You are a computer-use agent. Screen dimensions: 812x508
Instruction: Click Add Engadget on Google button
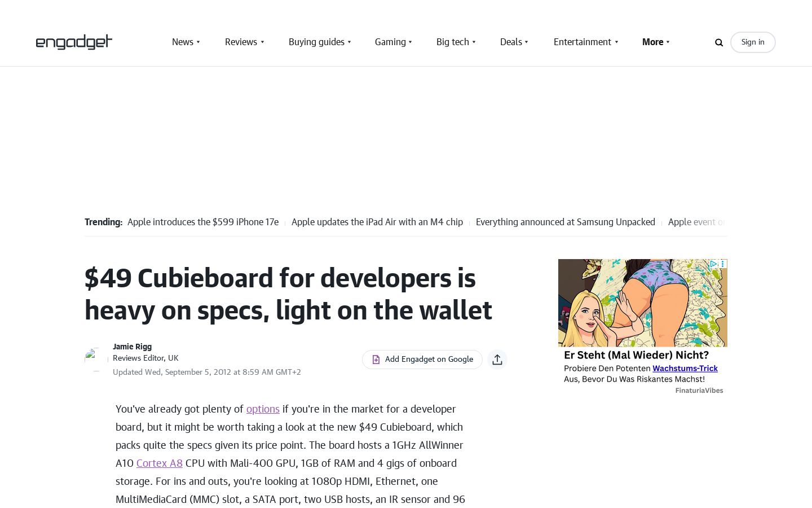coord(422,360)
